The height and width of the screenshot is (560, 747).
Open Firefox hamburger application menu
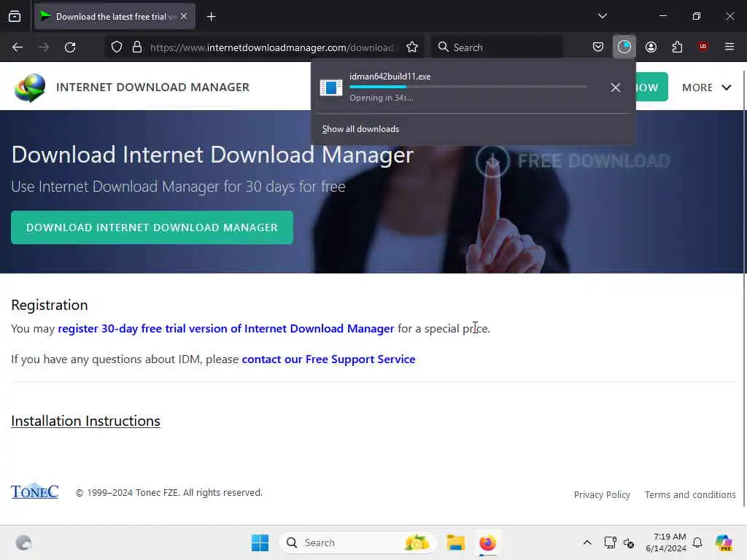click(729, 47)
